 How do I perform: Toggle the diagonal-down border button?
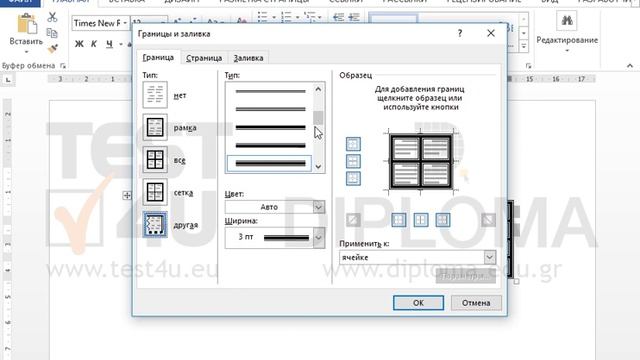click(488, 220)
